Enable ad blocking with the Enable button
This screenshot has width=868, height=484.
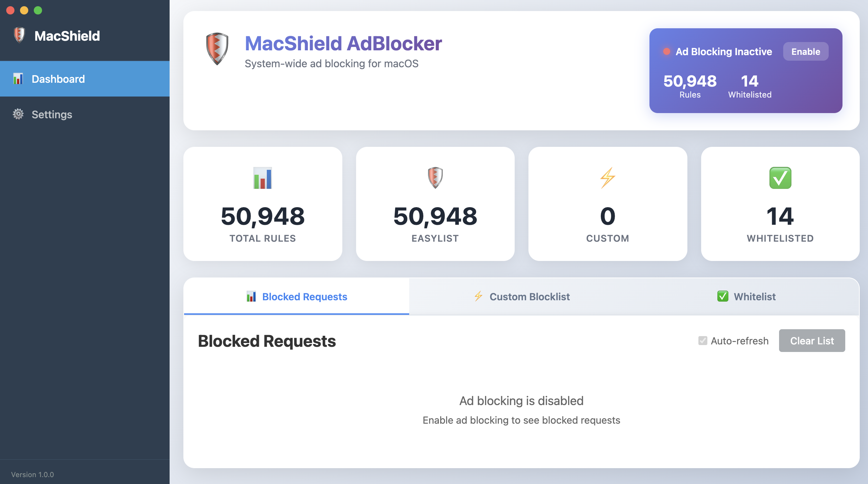click(x=806, y=51)
